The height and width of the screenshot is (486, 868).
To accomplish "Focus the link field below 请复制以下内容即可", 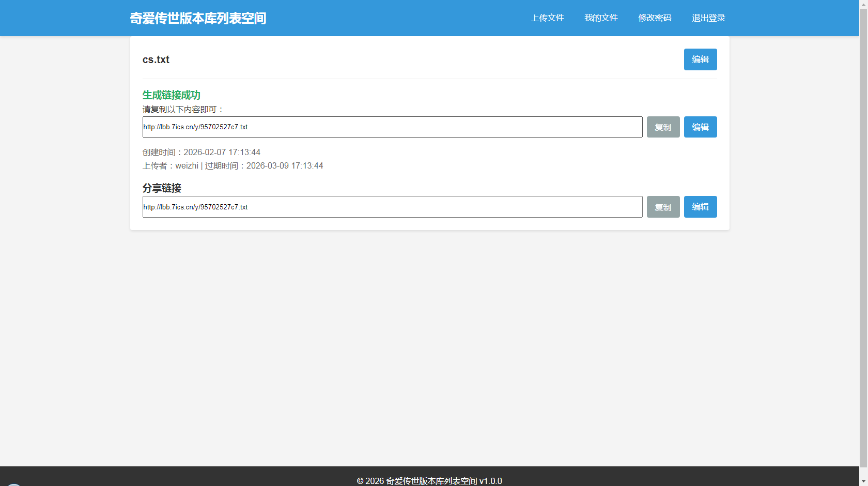I will (392, 127).
